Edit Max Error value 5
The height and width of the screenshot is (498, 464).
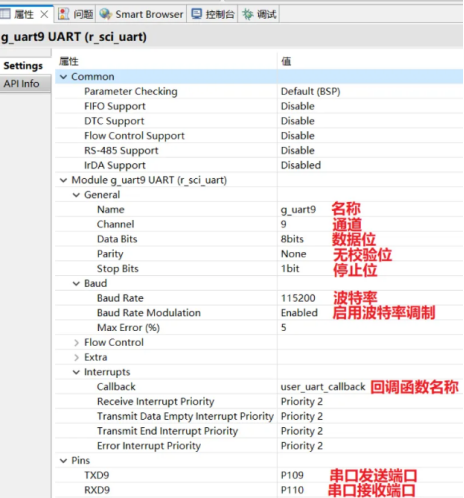tap(284, 327)
